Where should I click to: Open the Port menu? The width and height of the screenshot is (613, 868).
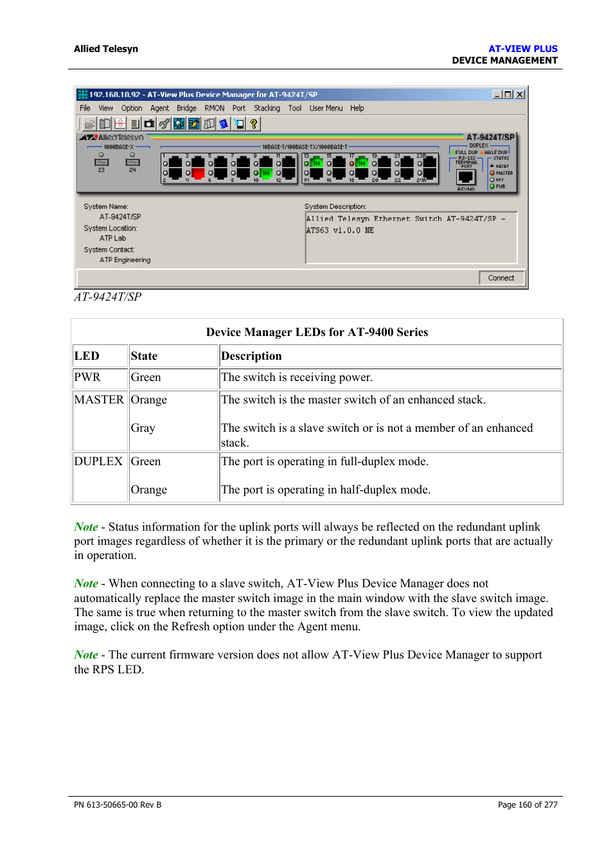point(239,108)
